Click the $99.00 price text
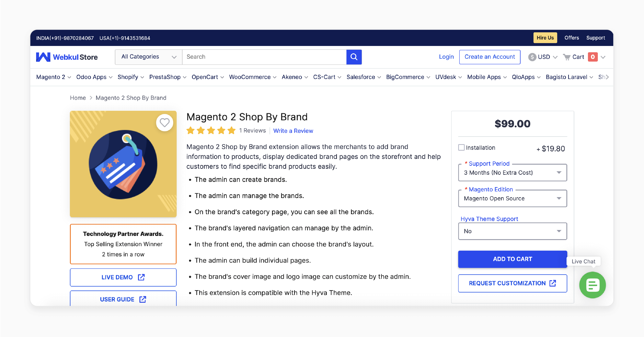This screenshot has height=337, width=644. 512,124
